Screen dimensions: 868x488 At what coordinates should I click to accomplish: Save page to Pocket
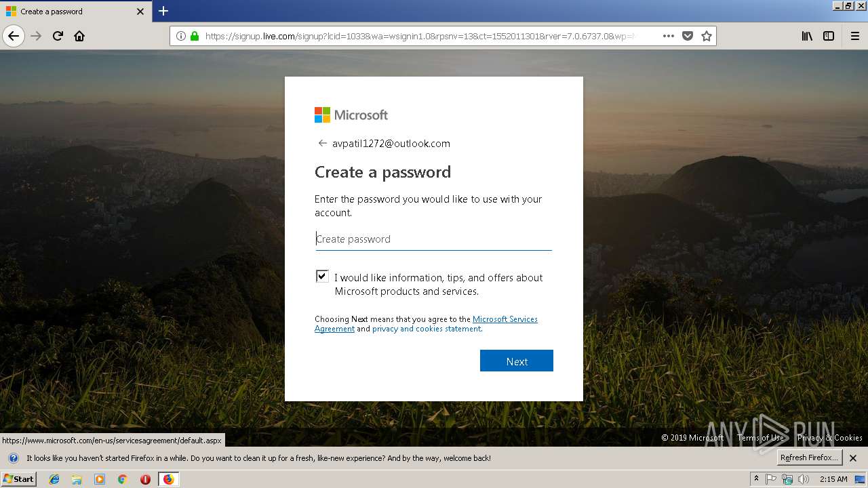click(688, 36)
